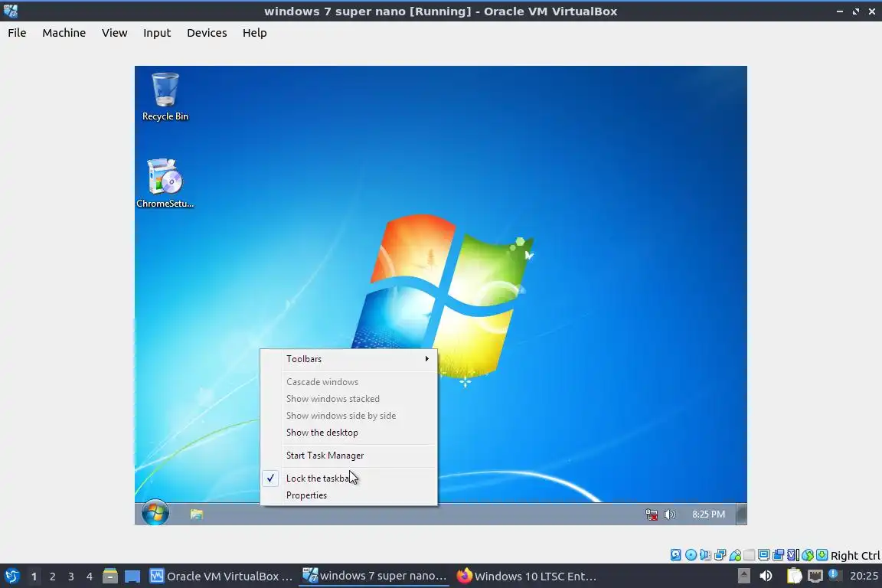The height and width of the screenshot is (588, 882).
Task: Open the Machine menu
Action: [x=64, y=33]
